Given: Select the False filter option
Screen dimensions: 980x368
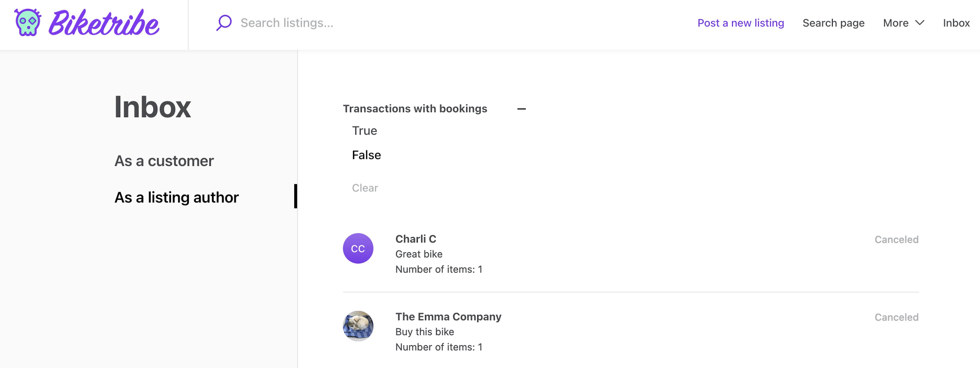Looking at the screenshot, I should tap(366, 154).
